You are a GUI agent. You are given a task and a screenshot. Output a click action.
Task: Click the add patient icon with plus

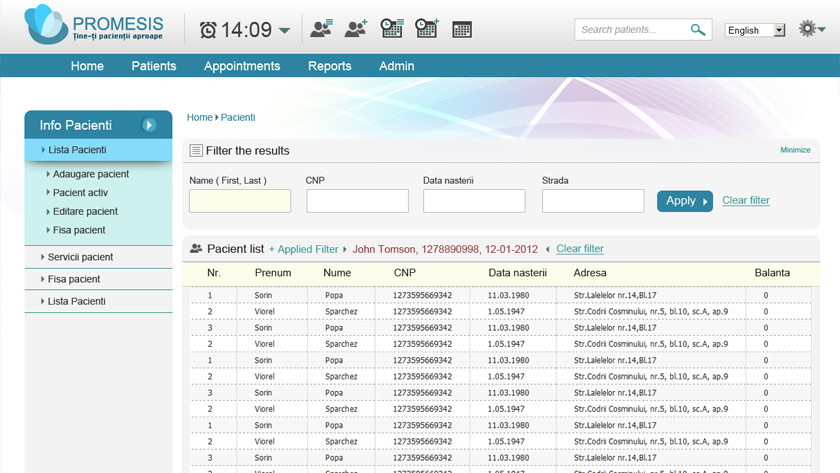click(356, 28)
